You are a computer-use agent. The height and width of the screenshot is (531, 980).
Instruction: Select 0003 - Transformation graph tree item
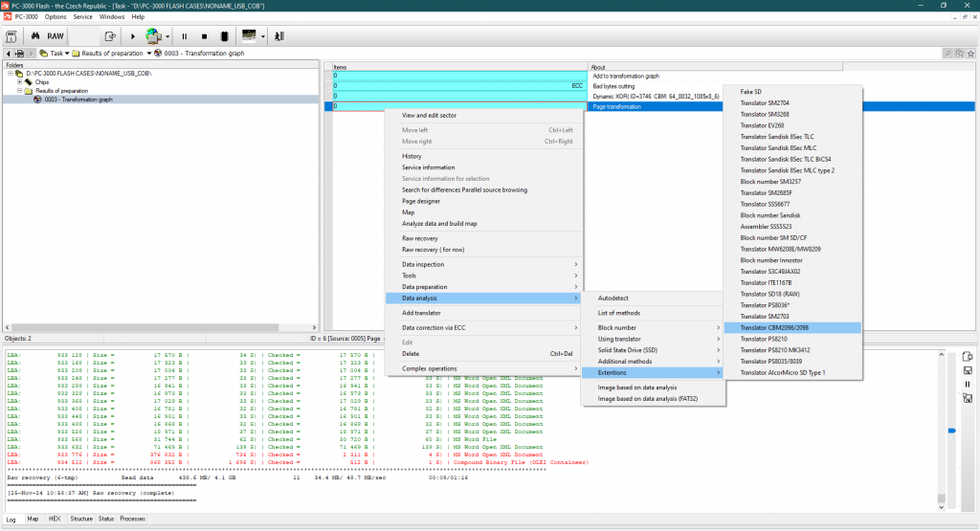[x=77, y=100]
